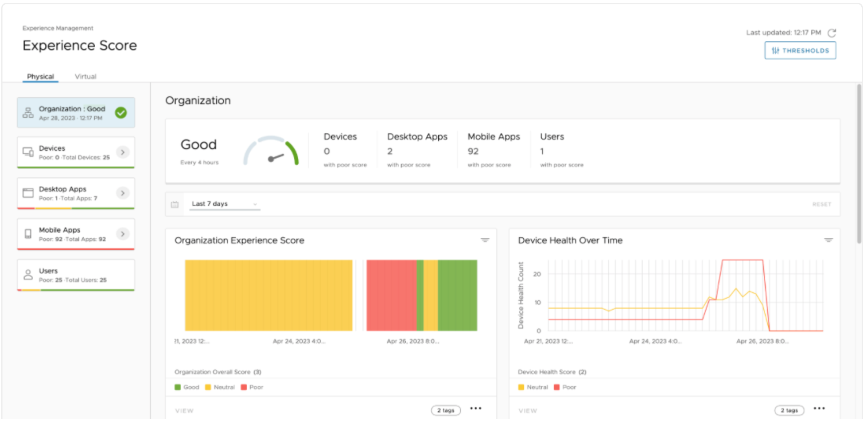Open filter icon on Organization Experience Score chart

485,240
